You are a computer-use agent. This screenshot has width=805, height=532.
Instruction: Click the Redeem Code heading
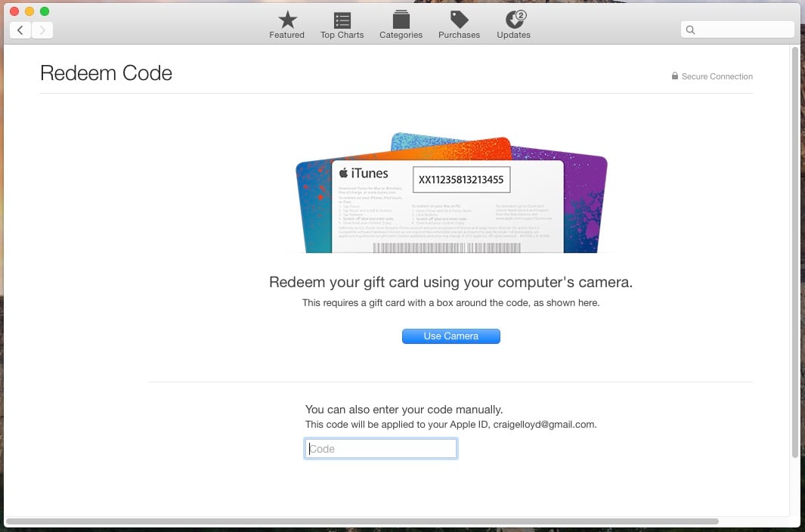[x=107, y=73]
